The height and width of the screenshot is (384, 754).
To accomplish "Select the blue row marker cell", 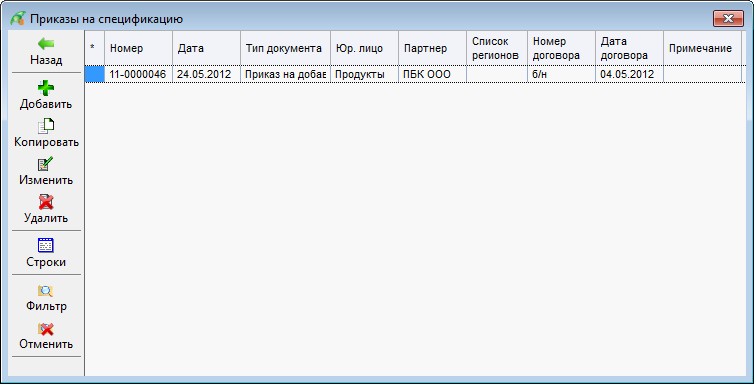I will point(95,74).
